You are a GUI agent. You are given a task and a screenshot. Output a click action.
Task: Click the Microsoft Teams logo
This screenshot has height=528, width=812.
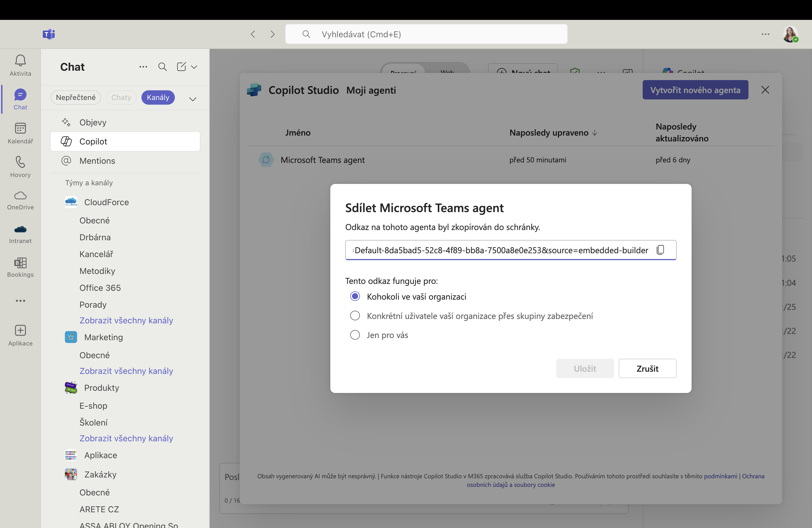49,34
